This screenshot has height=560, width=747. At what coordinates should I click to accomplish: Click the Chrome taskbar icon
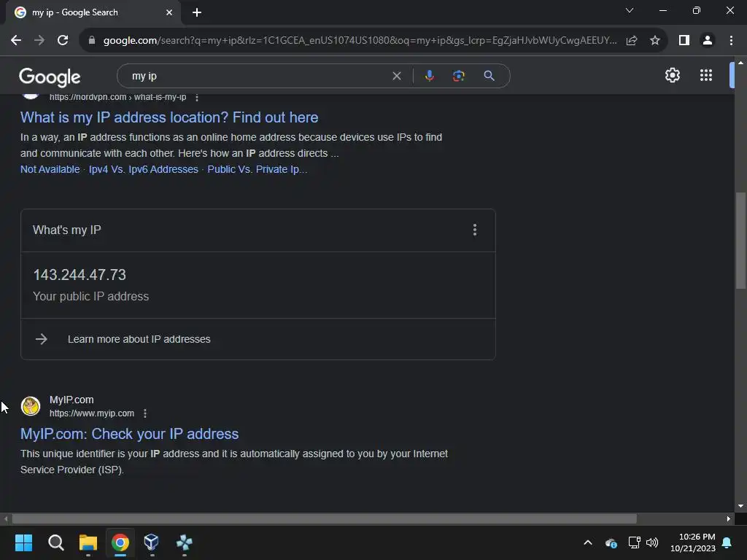120,542
